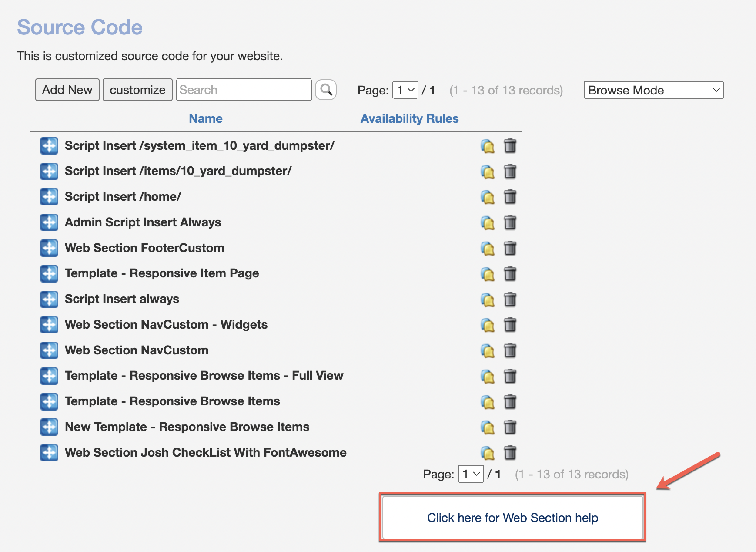The height and width of the screenshot is (552, 756).
Task: Open the top Page number dropdown
Action: pos(405,90)
